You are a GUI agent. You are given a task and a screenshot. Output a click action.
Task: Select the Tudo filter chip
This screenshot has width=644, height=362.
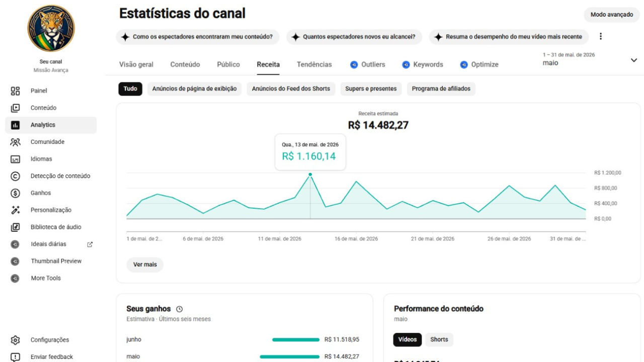[130, 89]
